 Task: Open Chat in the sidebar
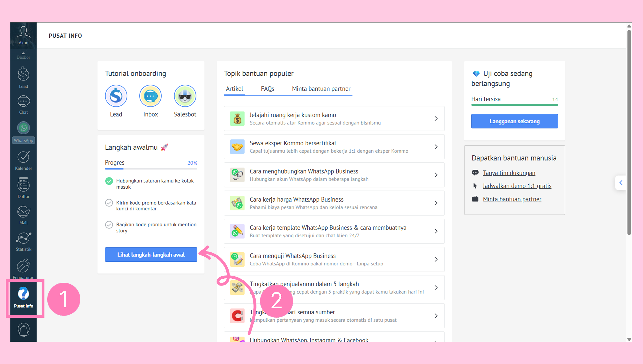click(23, 105)
